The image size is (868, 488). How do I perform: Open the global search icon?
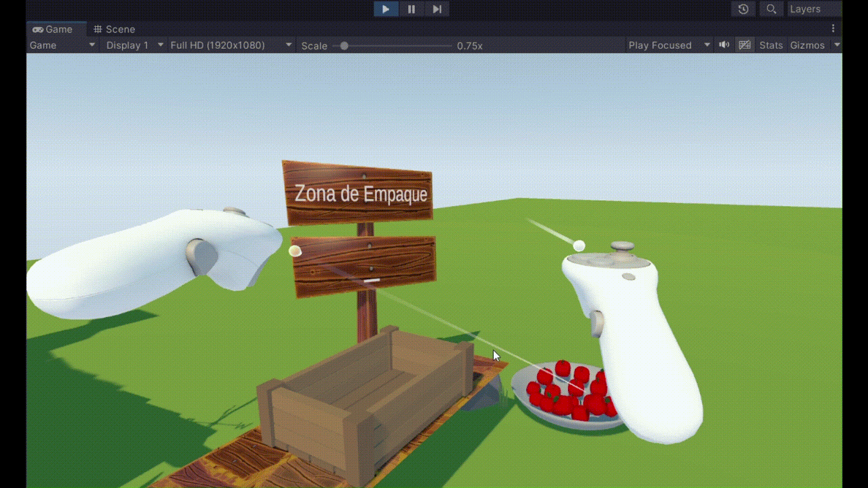click(771, 9)
